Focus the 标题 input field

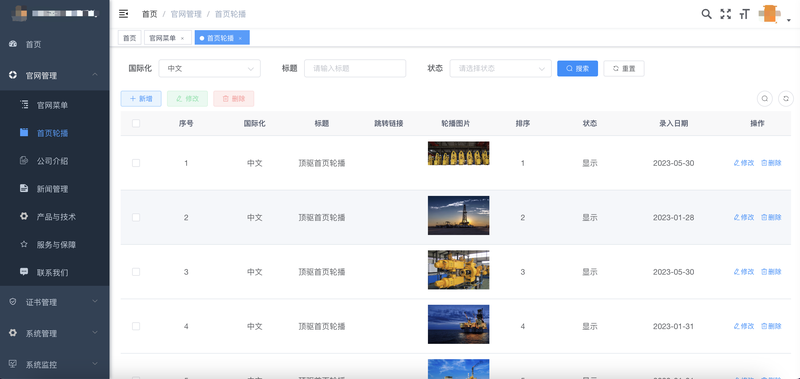pos(355,68)
